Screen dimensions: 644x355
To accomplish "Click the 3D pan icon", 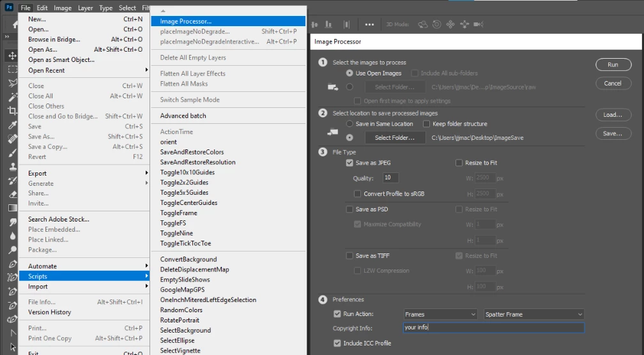I will [x=450, y=25].
